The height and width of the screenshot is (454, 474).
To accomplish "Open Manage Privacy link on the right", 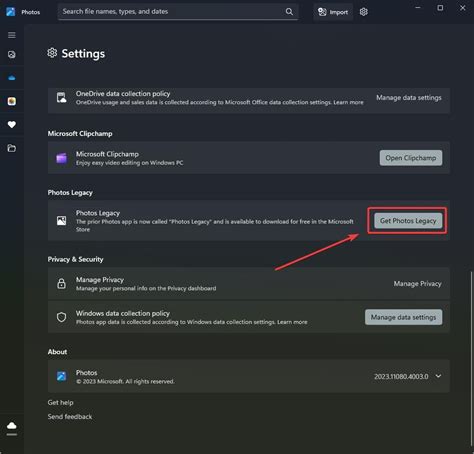I will (417, 284).
